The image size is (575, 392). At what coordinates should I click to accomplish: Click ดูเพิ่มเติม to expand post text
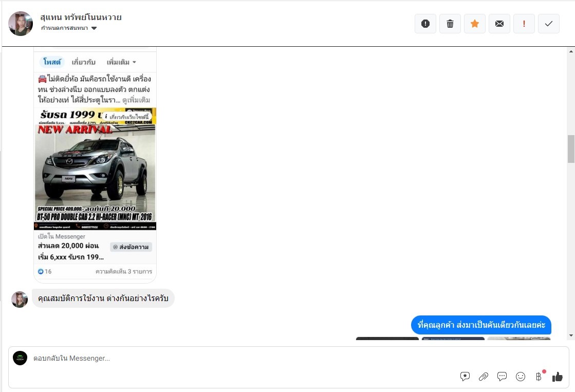click(x=136, y=100)
